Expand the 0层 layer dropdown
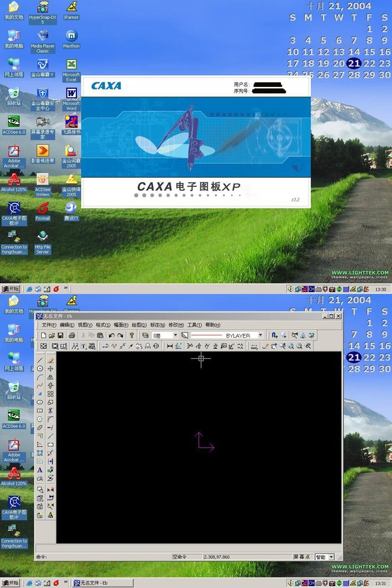This screenshot has width=392, height=588. 175,335
